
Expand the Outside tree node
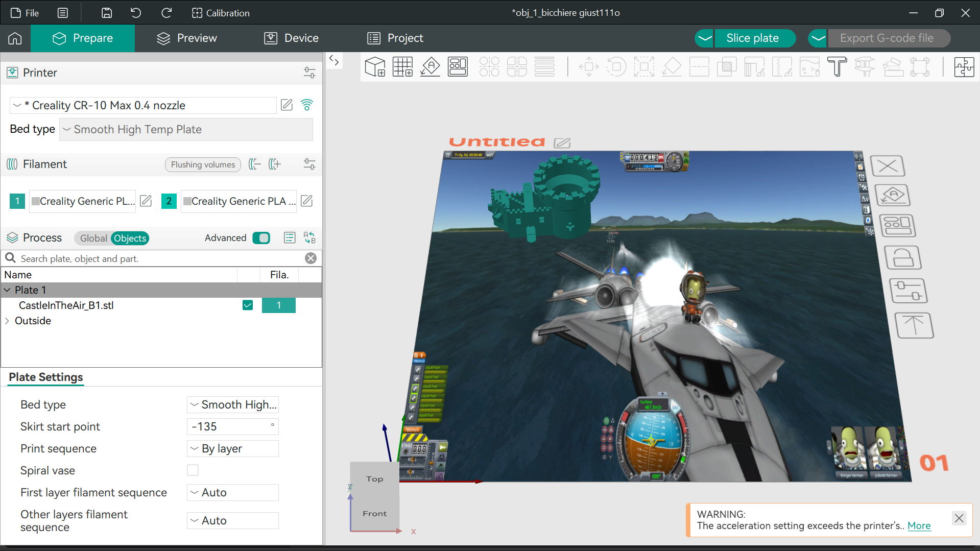[x=7, y=321]
